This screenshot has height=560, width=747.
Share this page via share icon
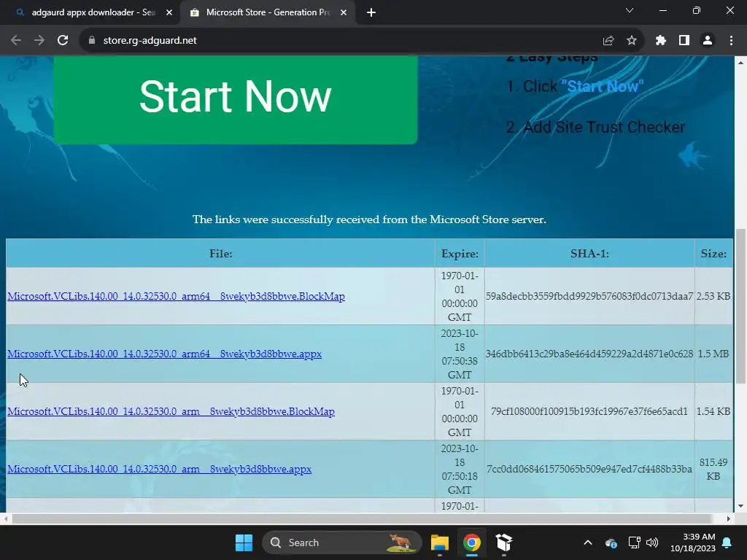tap(608, 41)
